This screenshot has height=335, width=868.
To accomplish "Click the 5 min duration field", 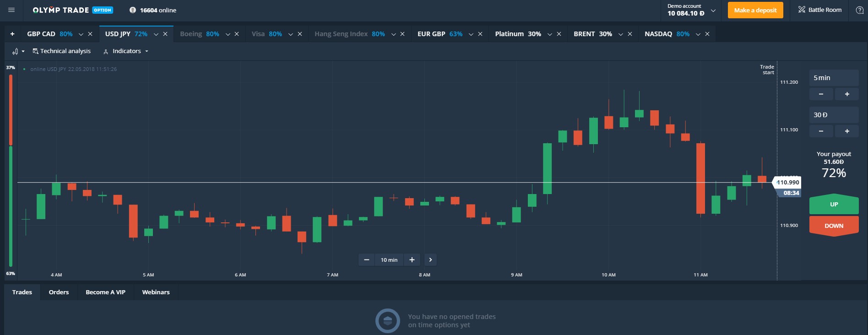I will 834,78.
